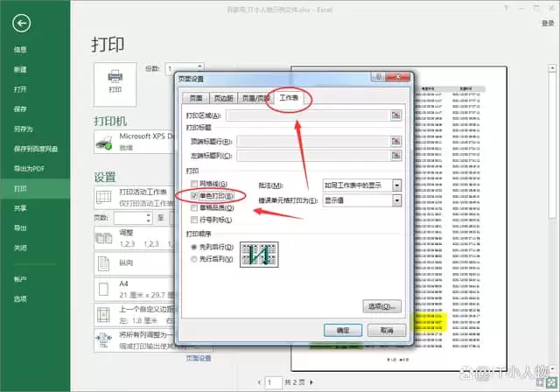Screen dimensions: 560x392
Task: Click the print preview vertical scrollbar
Action: (x=552, y=218)
